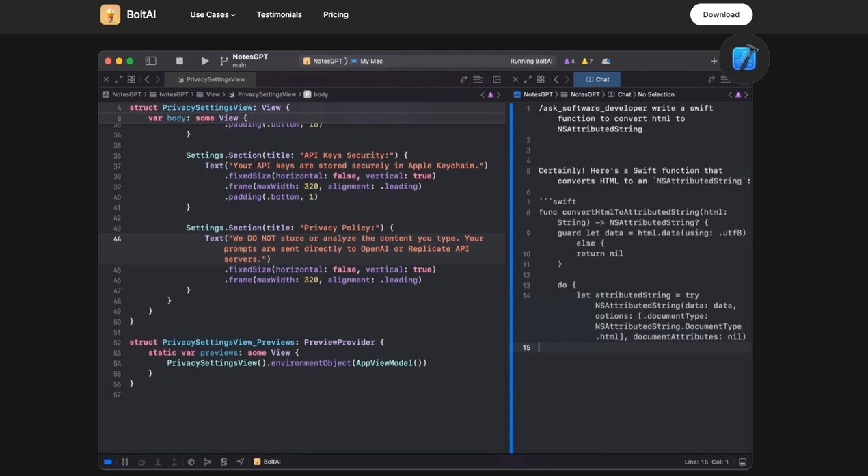Select the Chat tab

point(597,79)
